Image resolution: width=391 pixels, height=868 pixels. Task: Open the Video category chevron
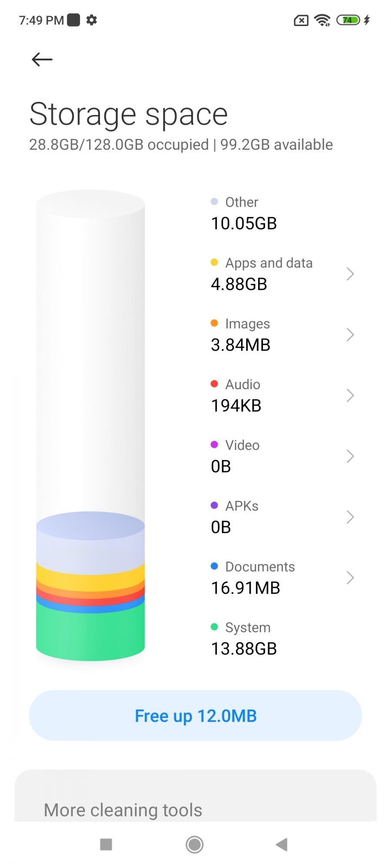(x=350, y=456)
